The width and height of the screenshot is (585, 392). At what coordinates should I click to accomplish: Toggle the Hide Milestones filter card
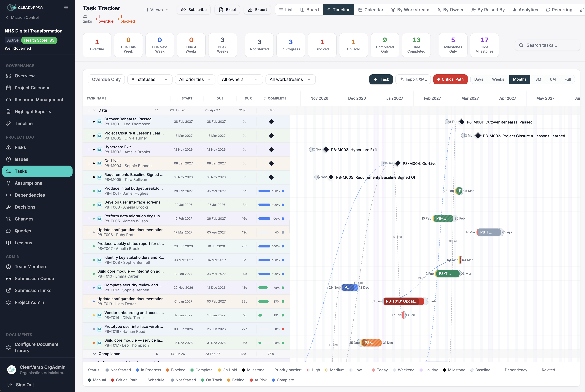tap(484, 45)
